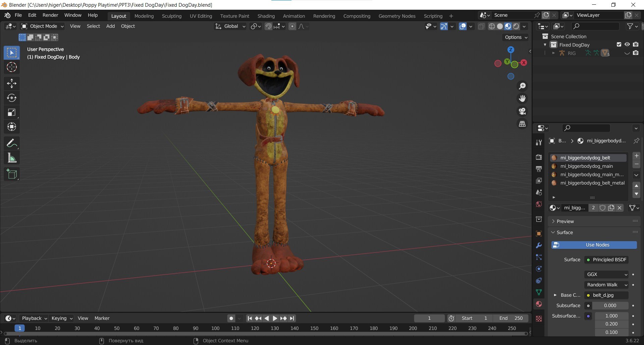Toggle X-ray display mode

click(481, 26)
